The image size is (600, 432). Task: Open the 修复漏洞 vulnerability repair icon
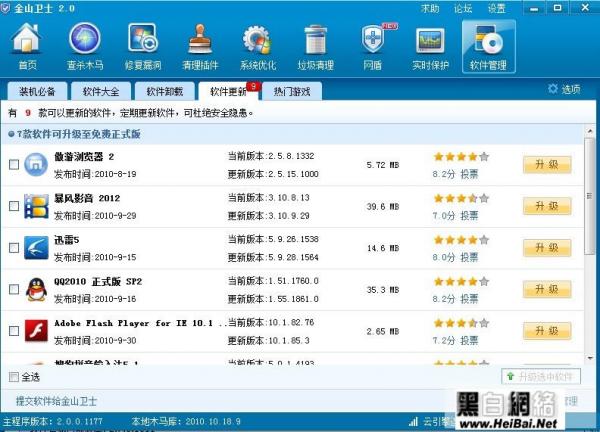[142, 46]
